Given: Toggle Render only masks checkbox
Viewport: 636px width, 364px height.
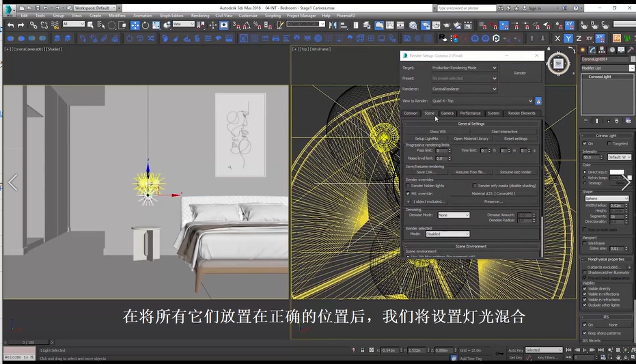Looking at the screenshot, I should coord(475,186).
